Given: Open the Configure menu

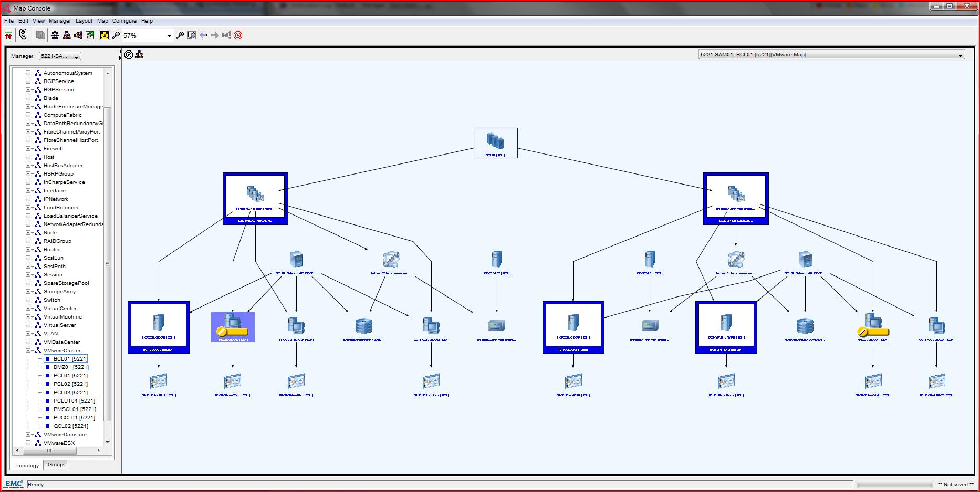Looking at the screenshot, I should pos(124,21).
